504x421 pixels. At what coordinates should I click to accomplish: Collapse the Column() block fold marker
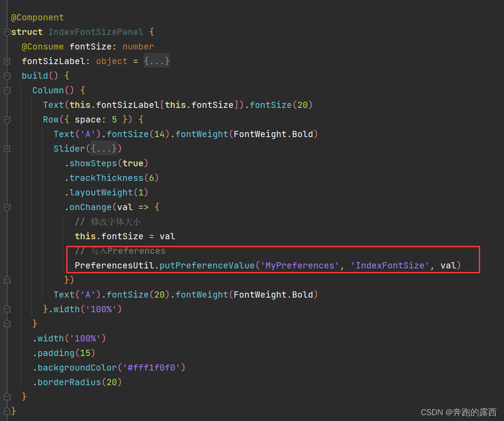(7, 91)
